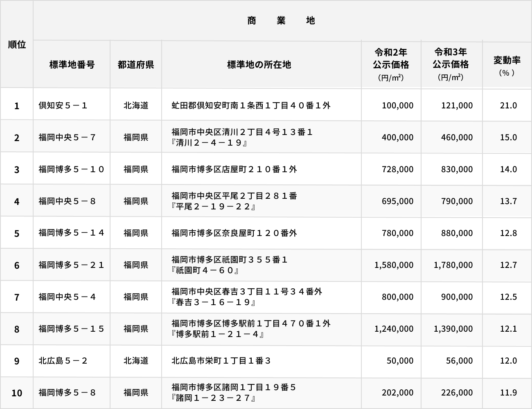Select the 北広島５－２ cell
The width and height of the screenshot is (532, 409).
coord(63,361)
